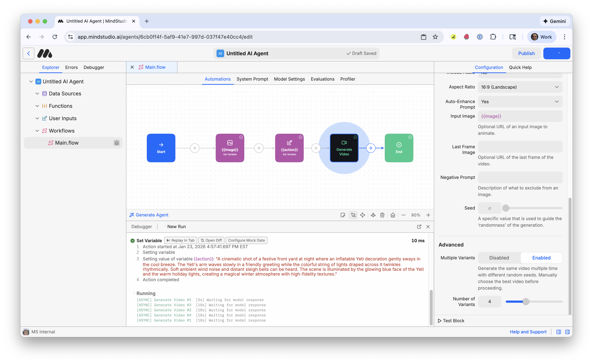This screenshot has height=364, width=593.
Task: Open the debugger in a new window
Action: click(419, 226)
